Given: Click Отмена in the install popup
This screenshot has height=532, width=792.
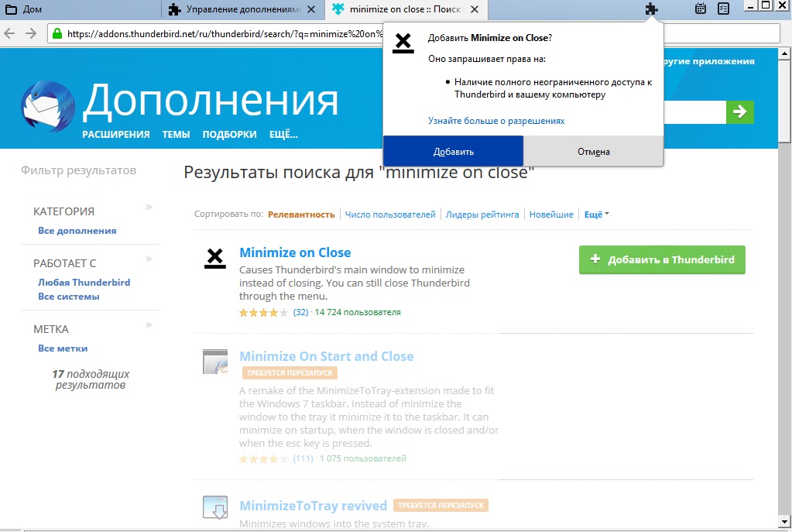Looking at the screenshot, I should pyautogui.click(x=594, y=152).
